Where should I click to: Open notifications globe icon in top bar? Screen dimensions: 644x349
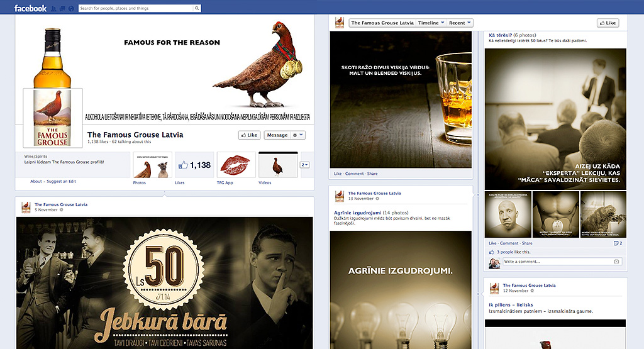click(71, 8)
